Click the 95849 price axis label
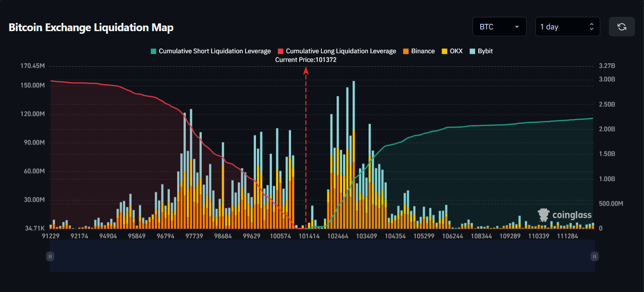 coord(136,236)
